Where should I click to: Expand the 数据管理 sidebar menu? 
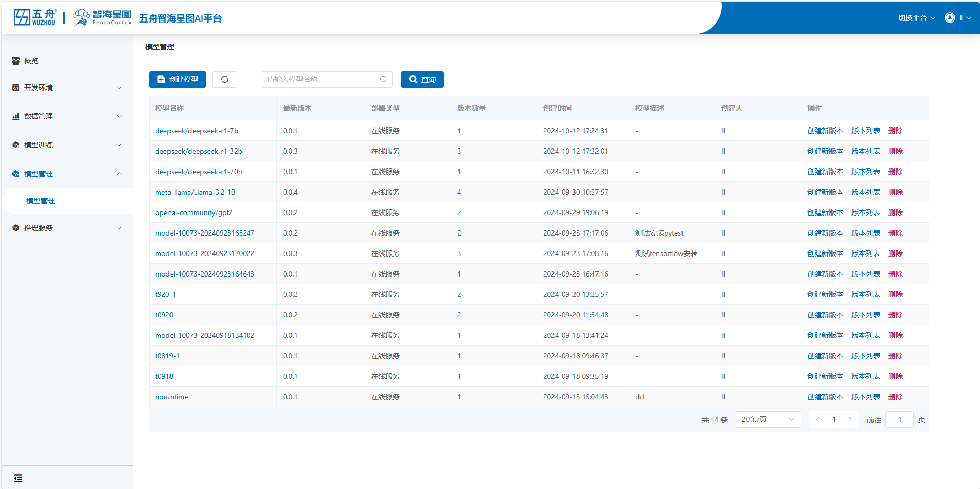pos(67,116)
